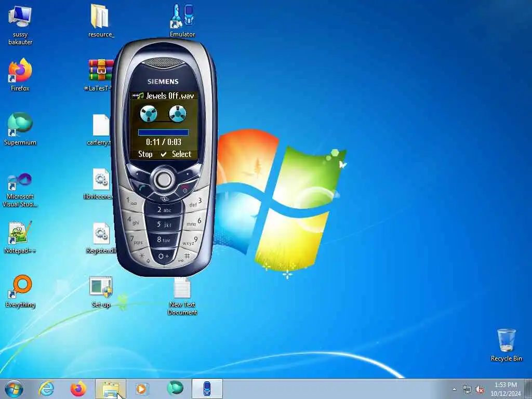Viewport: 532px width, 399px height.
Task: Click the Stop label on phone screen
Action: click(x=145, y=154)
